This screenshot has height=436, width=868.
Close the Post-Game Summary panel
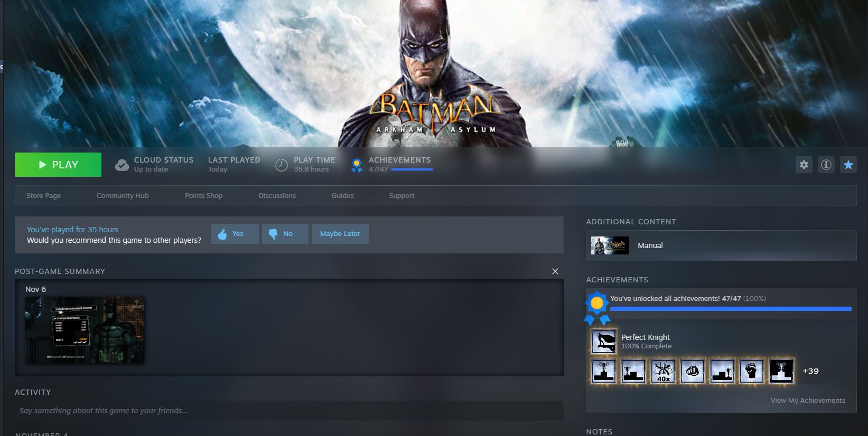click(555, 271)
